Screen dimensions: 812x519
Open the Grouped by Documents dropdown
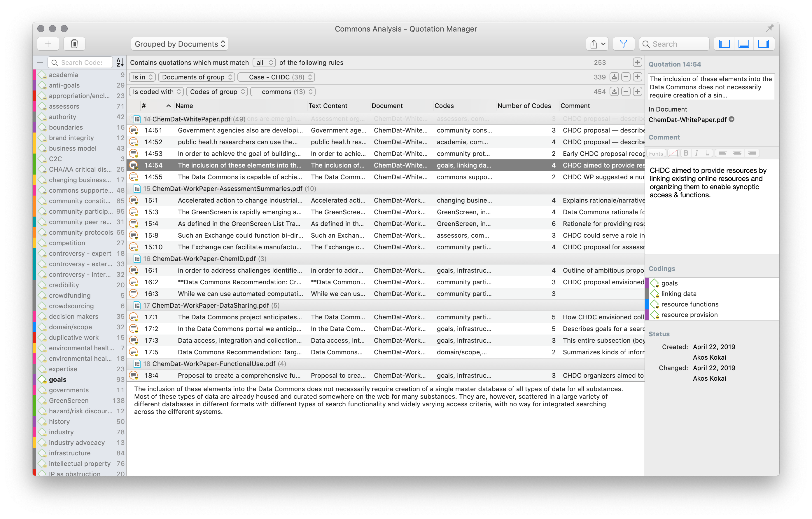(180, 44)
